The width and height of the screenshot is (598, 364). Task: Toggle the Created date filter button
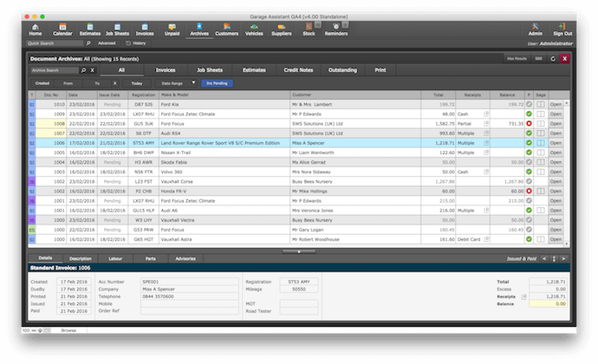point(42,82)
